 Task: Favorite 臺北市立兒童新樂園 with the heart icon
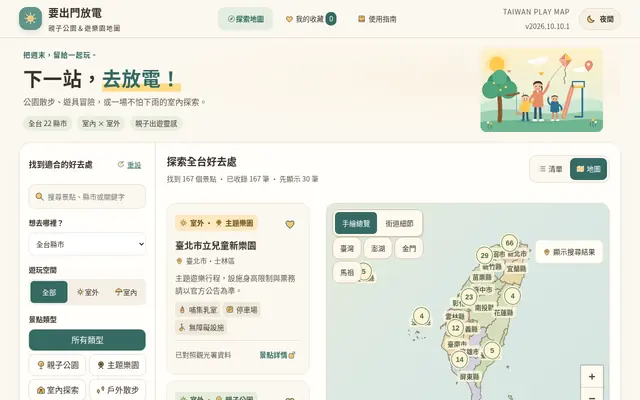point(290,224)
